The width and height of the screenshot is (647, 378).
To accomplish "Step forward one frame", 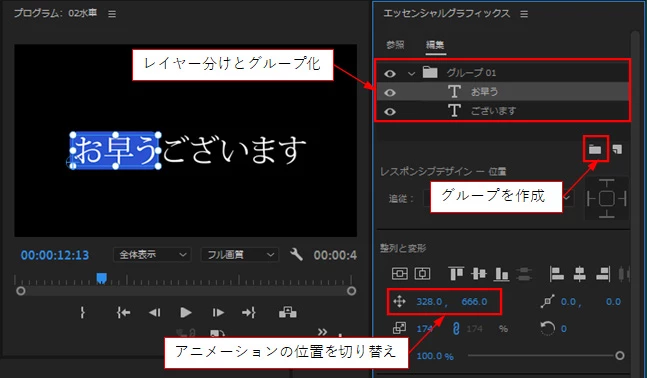I will pyautogui.click(x=217, y=312).
